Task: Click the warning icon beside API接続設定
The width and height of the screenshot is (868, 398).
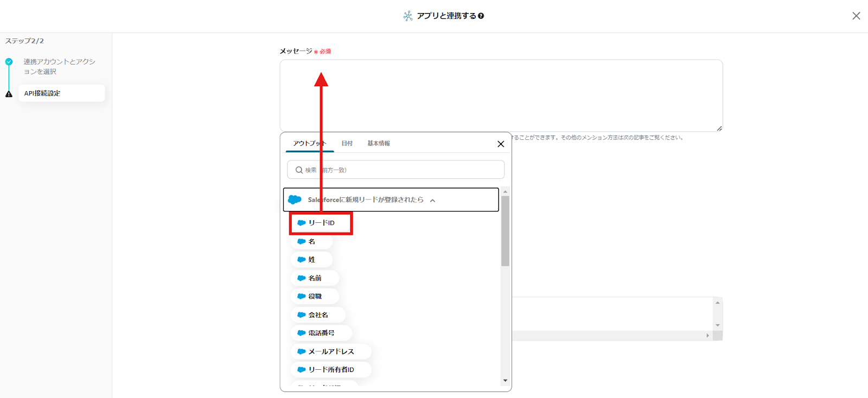Action: (9, 94)
